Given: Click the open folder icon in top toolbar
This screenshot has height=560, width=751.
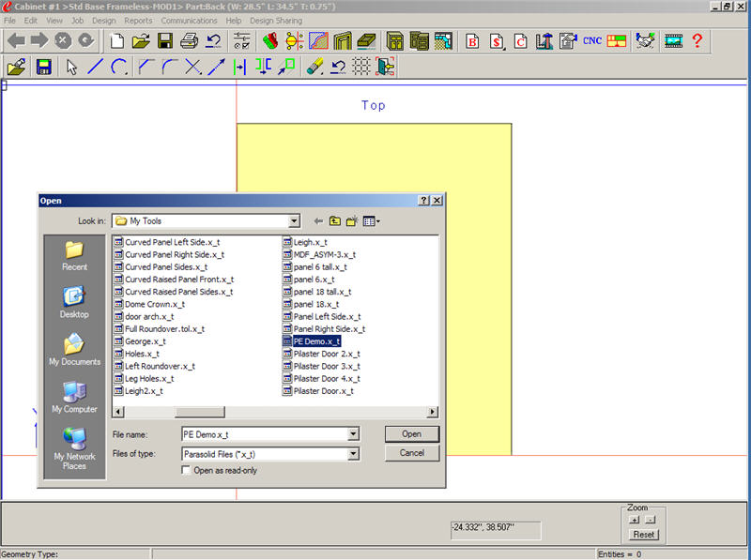Looking at the screenshot, I should (x=141, y=41).
